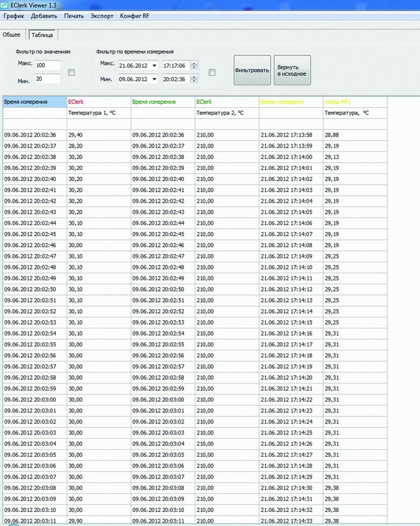Click the green EClerk column header
Image resolution: width=420 pixels, height=526 pixels.
click(x=227, y=102)
